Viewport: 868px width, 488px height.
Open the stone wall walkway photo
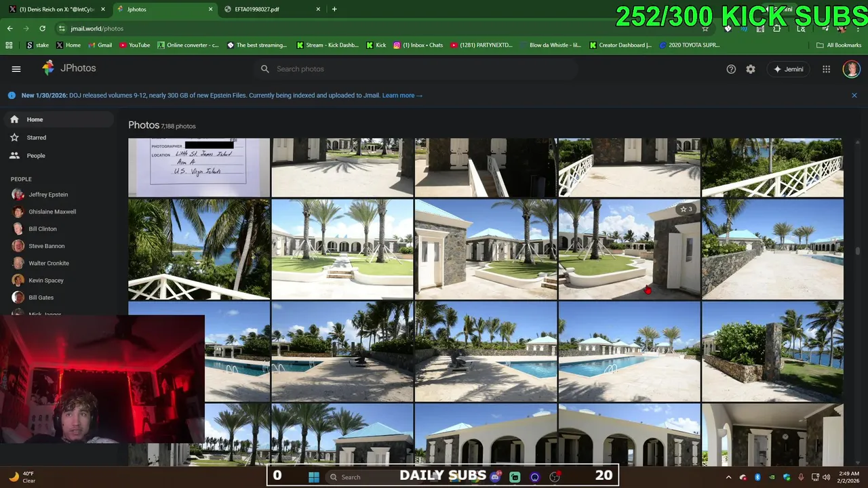pyautogui.click(x=772, y=249)
